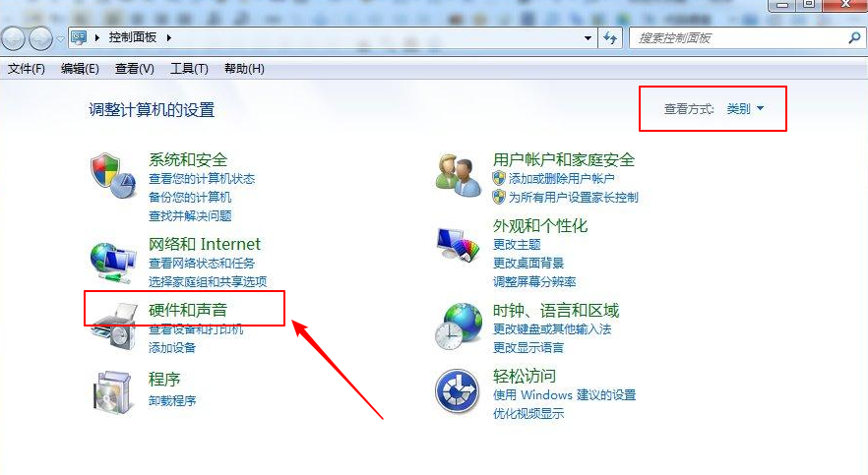Click the search magnifier icon
The width and height of the screenshot is (868, 475).
tap(854, 37)
